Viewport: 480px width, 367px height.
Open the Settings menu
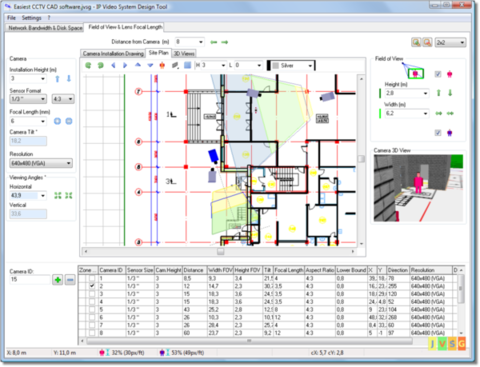(32, 18)
